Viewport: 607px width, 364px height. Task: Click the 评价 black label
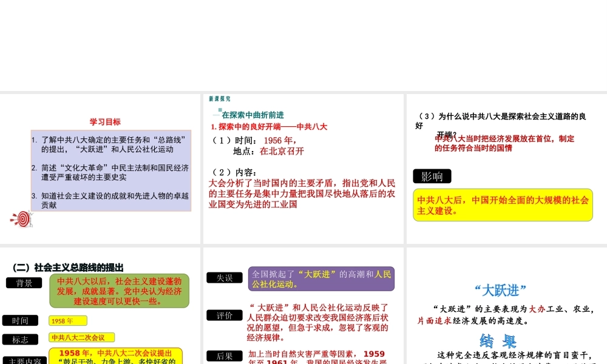(x=225, y=315)
